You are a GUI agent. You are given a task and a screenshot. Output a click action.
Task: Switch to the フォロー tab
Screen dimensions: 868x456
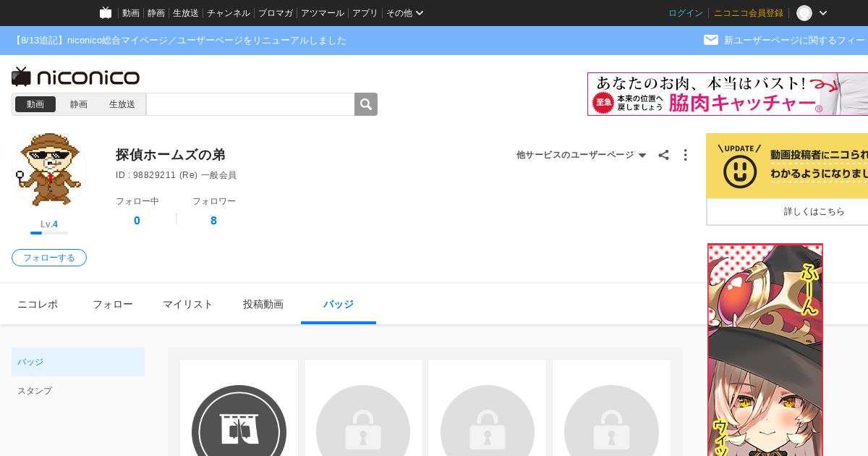click(113, 304)
